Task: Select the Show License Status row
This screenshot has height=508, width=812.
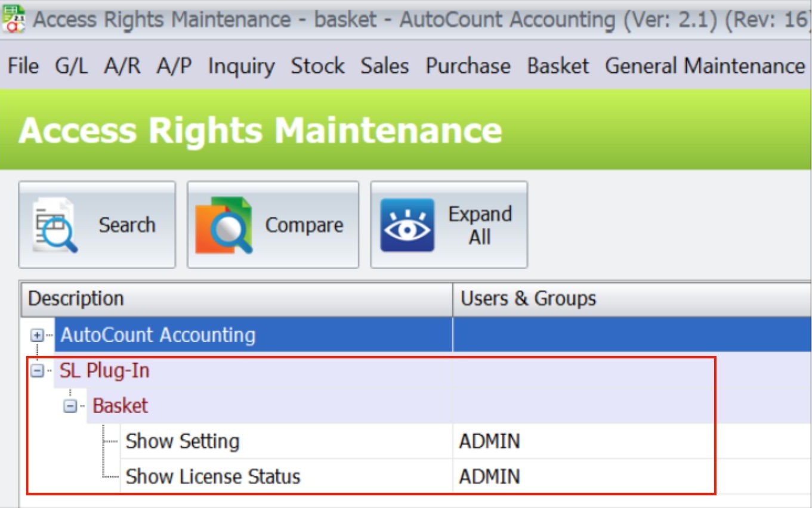Action: [212, 476]
